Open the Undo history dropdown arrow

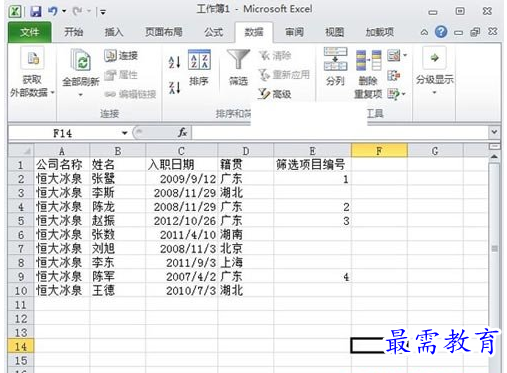[64, 12]
